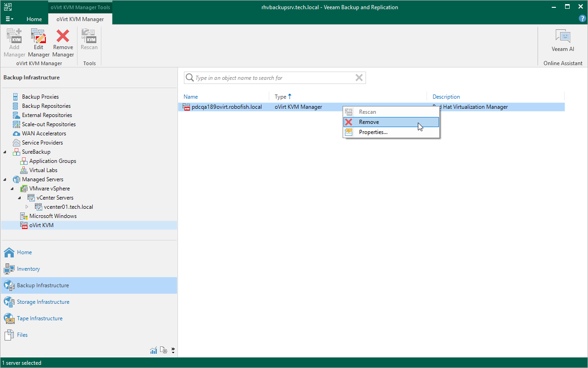Click the Home house icon in navigation pane
Viewport: 588px width, 368px height.
(9, 252)
